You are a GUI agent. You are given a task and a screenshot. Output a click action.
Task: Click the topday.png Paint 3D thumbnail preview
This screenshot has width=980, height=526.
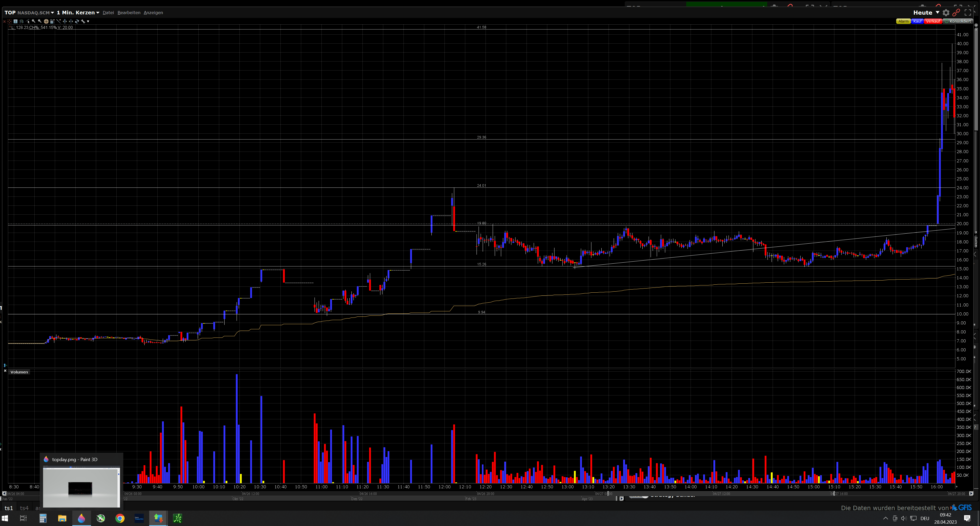81,487
